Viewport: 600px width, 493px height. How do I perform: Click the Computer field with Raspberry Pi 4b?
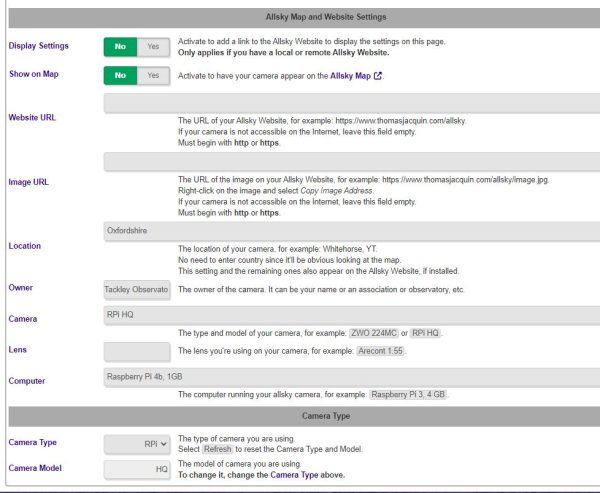(x=352, y=377)
